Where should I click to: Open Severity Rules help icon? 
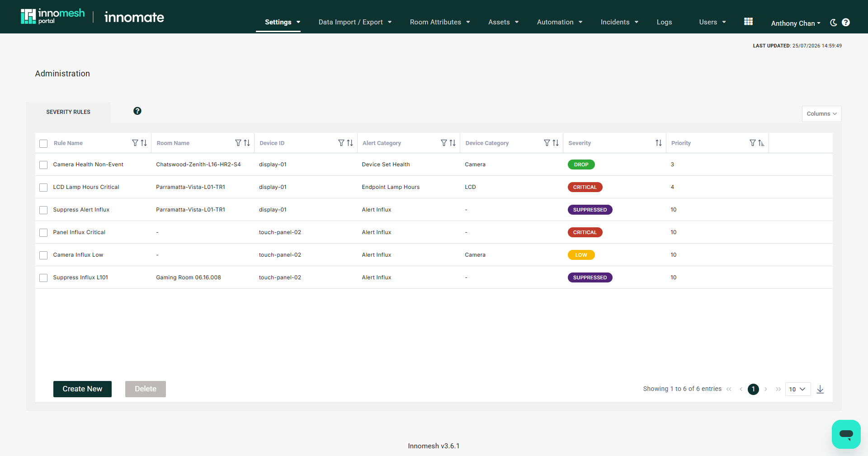[137, 111]
